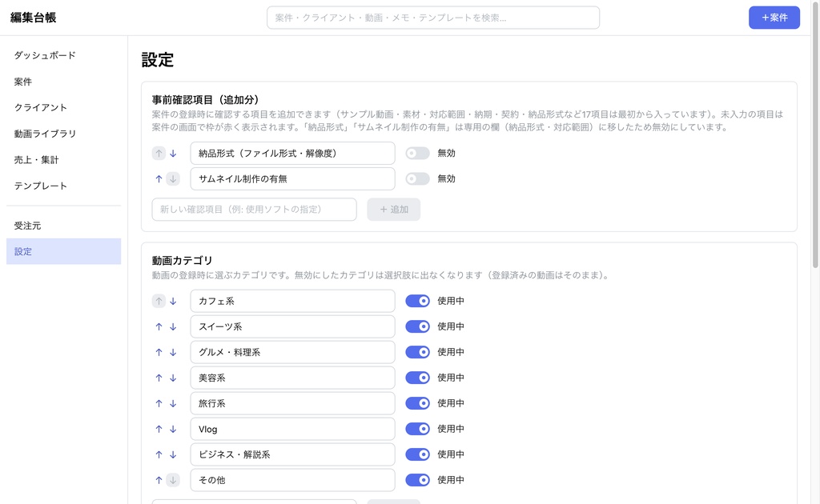Click + 追加 button for confirmation items
Screen dimensions: 820x504
[x=394, y=210]
